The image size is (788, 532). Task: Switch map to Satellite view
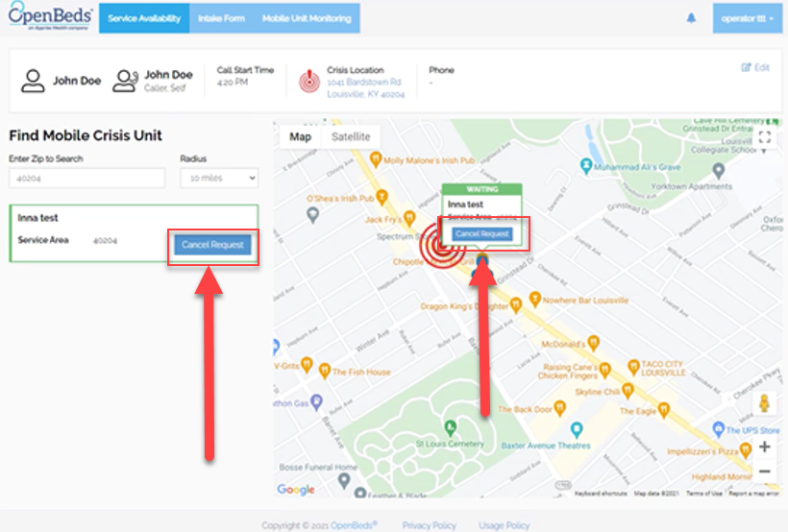pyautogui.click(x=350, y=136)
